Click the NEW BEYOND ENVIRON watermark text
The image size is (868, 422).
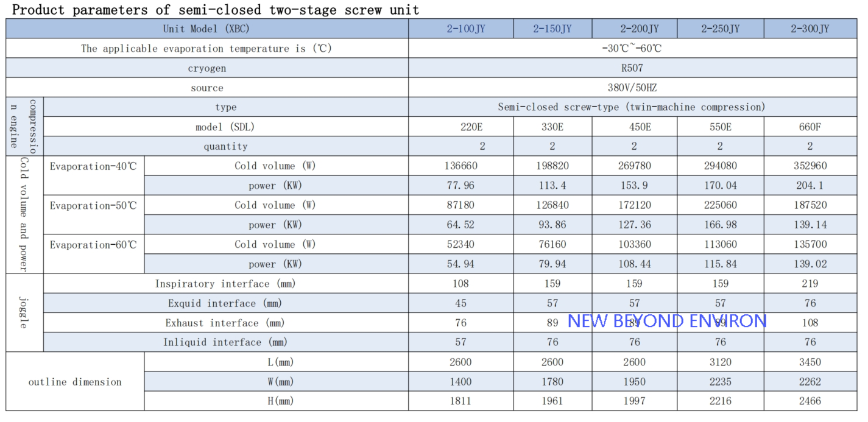tap(667, 321)
